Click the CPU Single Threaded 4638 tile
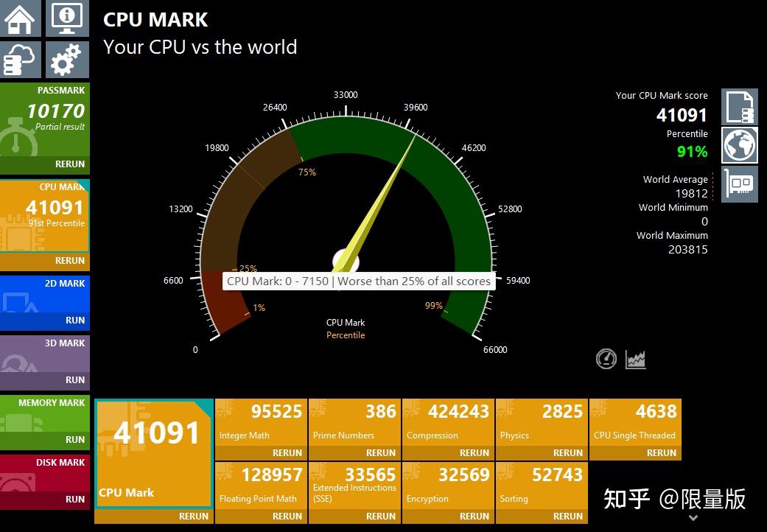 [635, 422]
